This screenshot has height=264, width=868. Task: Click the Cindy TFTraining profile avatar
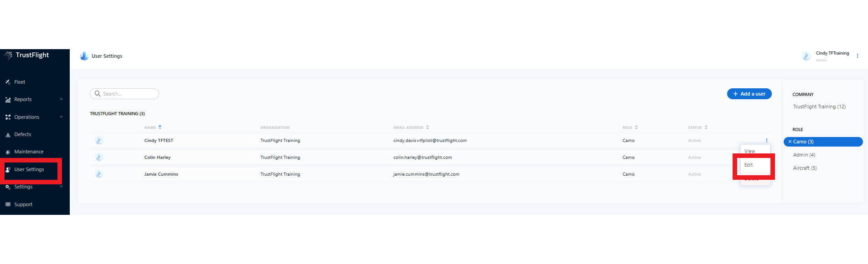coord(806,56)
